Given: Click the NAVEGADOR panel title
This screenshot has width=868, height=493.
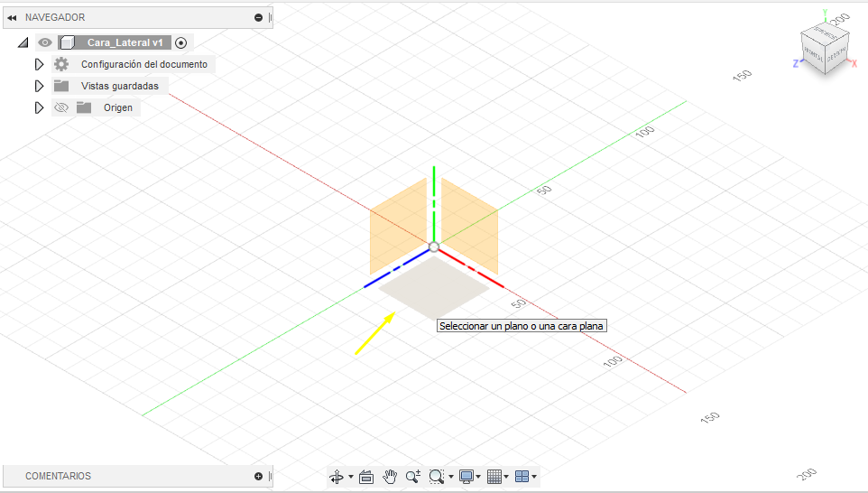Looking at the screenshot, I should click(55, 18).
